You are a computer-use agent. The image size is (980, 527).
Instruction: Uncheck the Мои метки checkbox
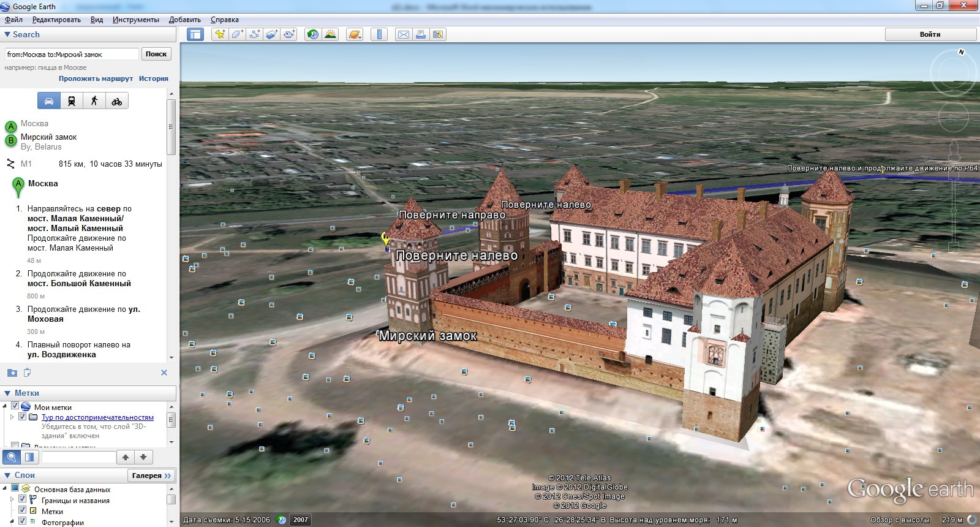click(x=15, y=406)
